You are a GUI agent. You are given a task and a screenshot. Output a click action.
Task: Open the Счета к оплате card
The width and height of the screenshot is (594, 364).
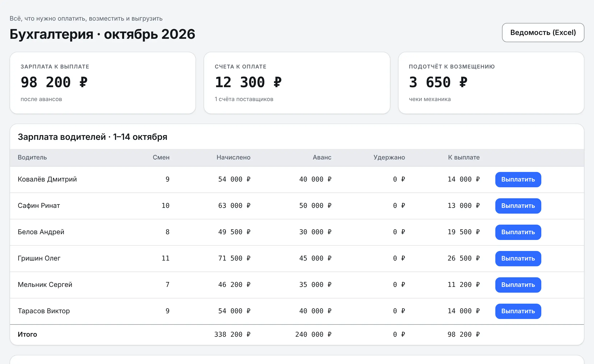297,83
